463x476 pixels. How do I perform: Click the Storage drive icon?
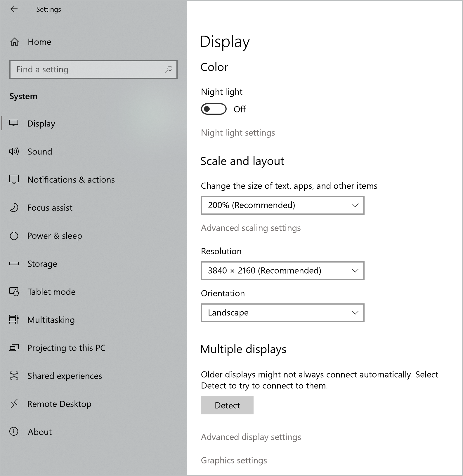pyautogui.click(x=14, y=264)
